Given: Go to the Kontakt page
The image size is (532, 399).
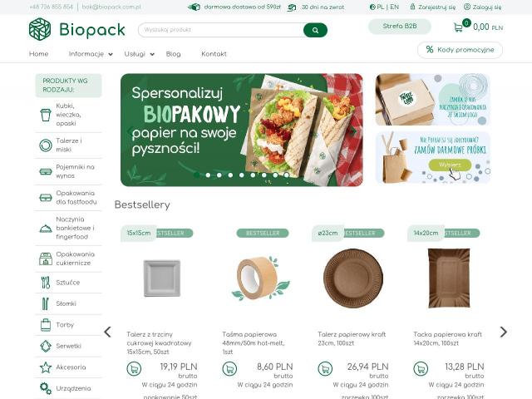Looking at the screenshot, I should pyautogui.click(x=214, y=54).
